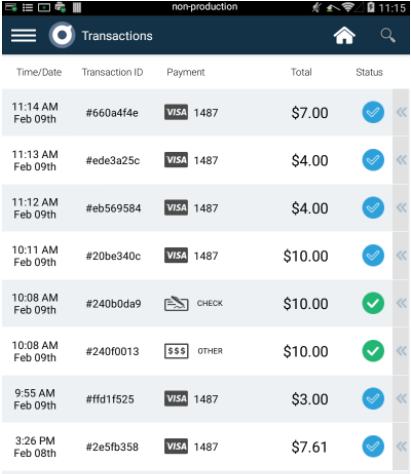The image size is (411, 474).
Task: Expand actions chevron on the $3.00 transaction
Action: (401, 399)
